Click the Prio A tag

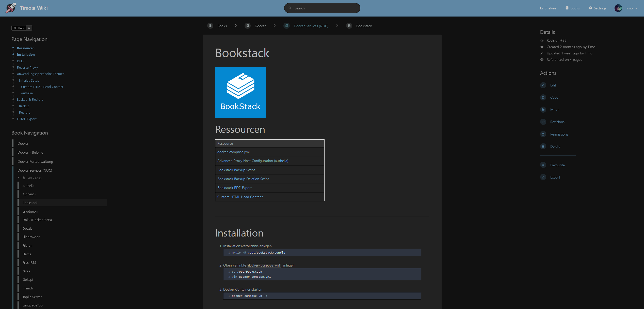22,28
